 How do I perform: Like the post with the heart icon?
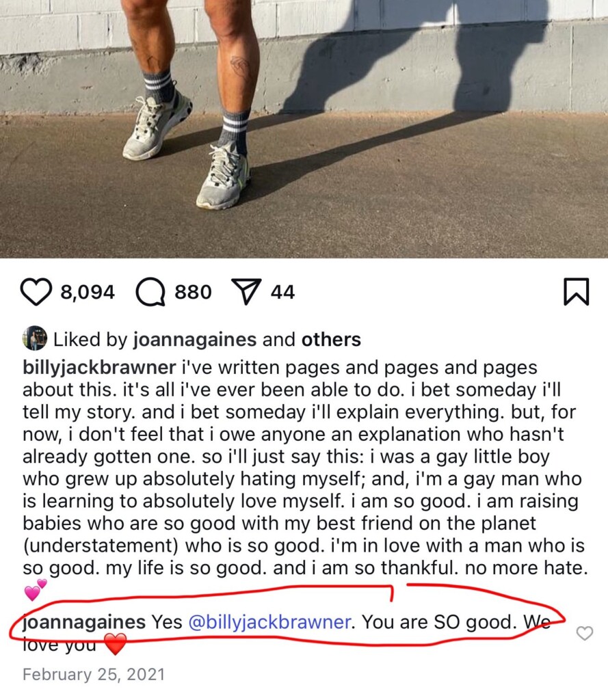pyautogui.click(x=36, y=292)
